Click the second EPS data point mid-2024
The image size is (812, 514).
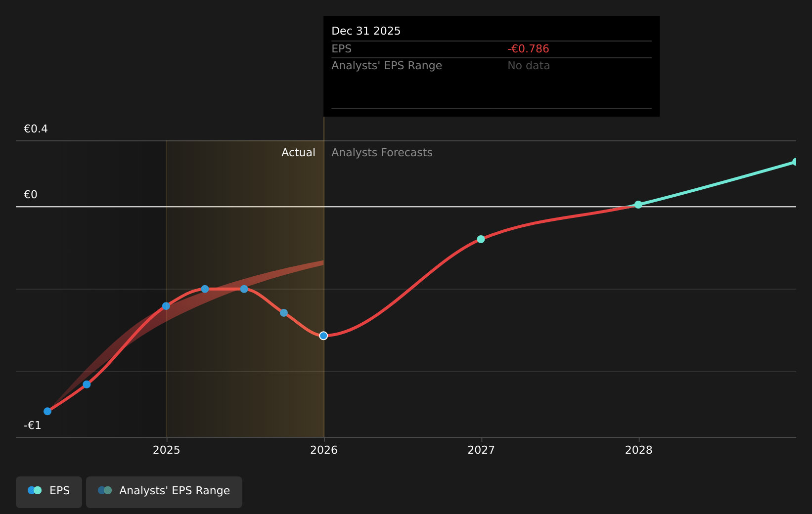pos(87,384)
